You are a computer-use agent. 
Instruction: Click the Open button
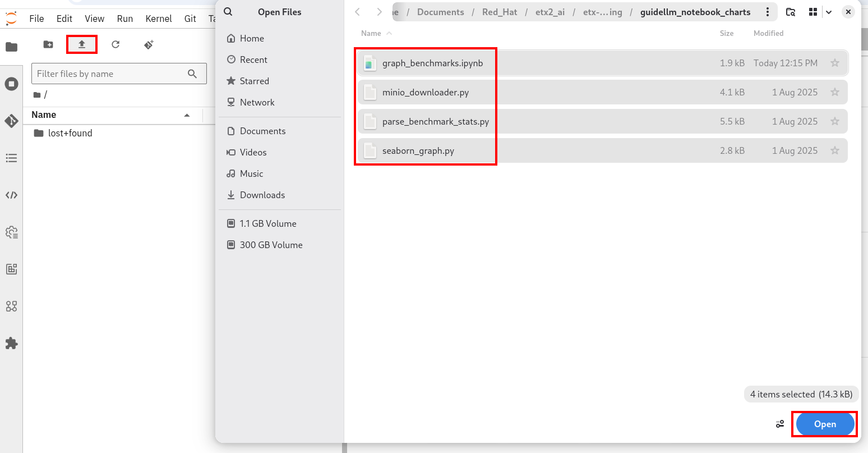click(824, 424)
